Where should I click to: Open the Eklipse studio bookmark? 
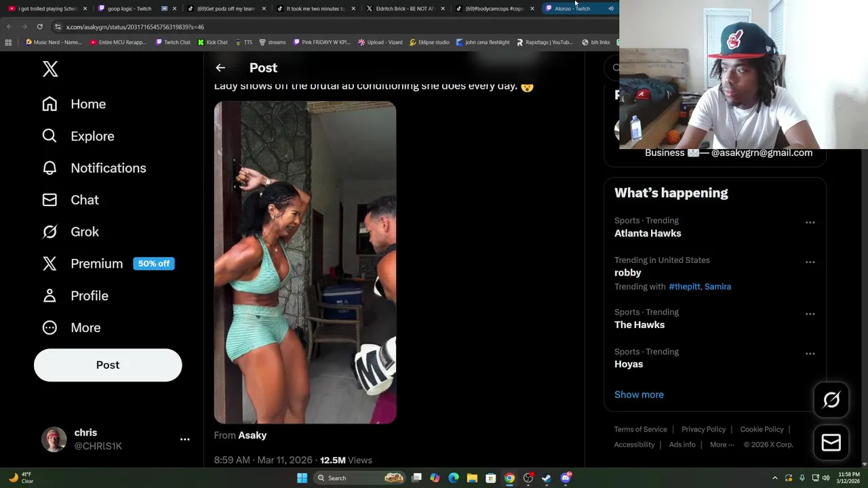pos(429,42)
